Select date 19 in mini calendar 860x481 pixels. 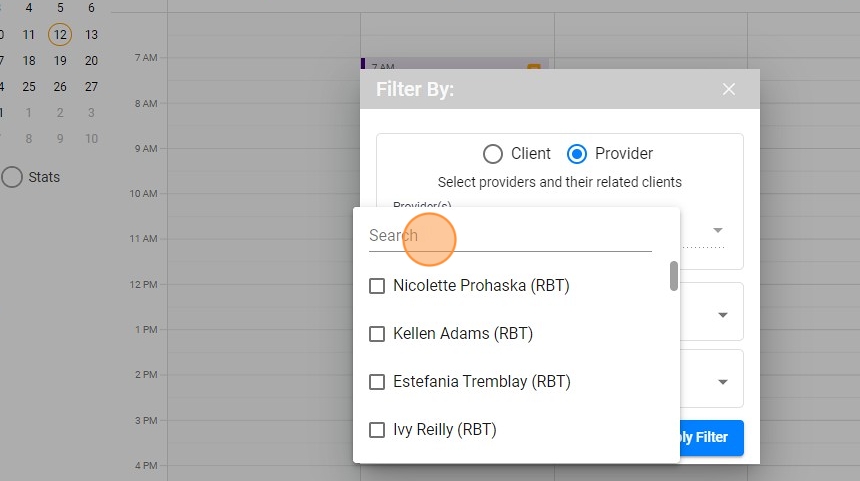60,60
